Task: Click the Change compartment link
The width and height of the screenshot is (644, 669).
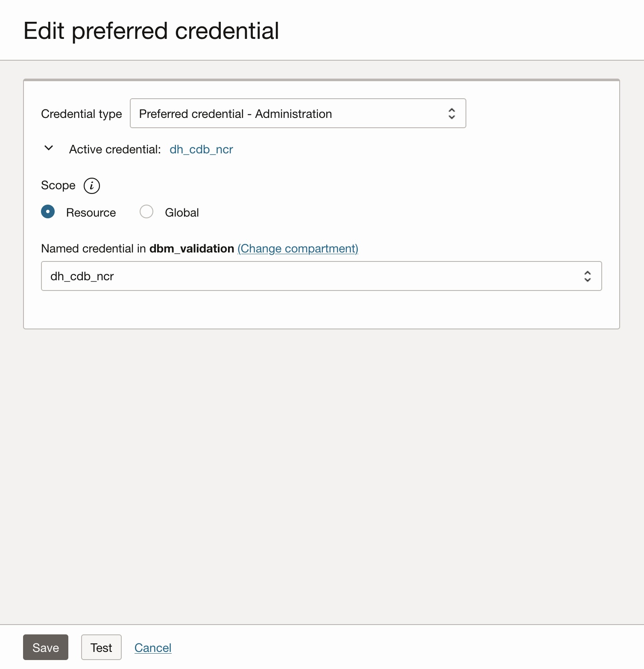Action: (x=298, y=249)
